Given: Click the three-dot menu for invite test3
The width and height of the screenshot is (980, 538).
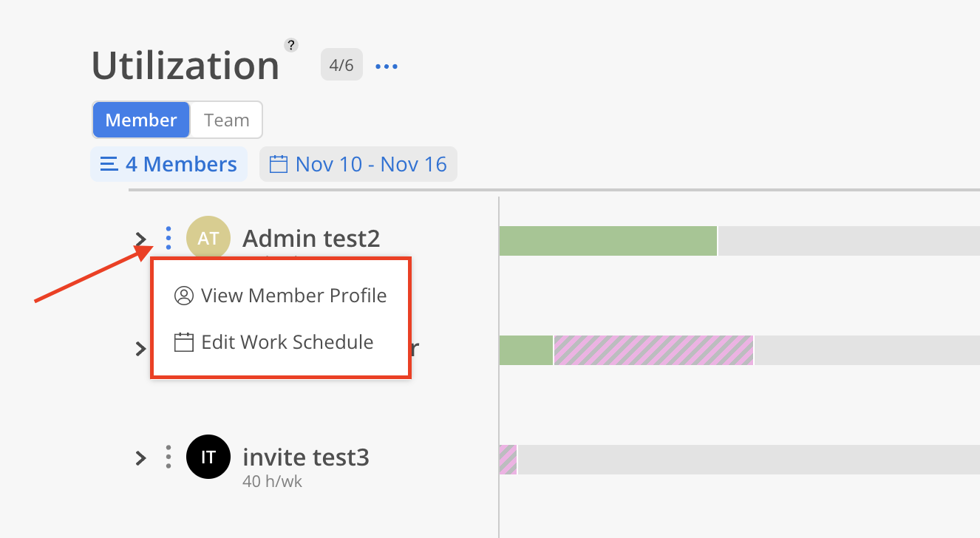Looking at the screenshot, I should coord(169,457).
